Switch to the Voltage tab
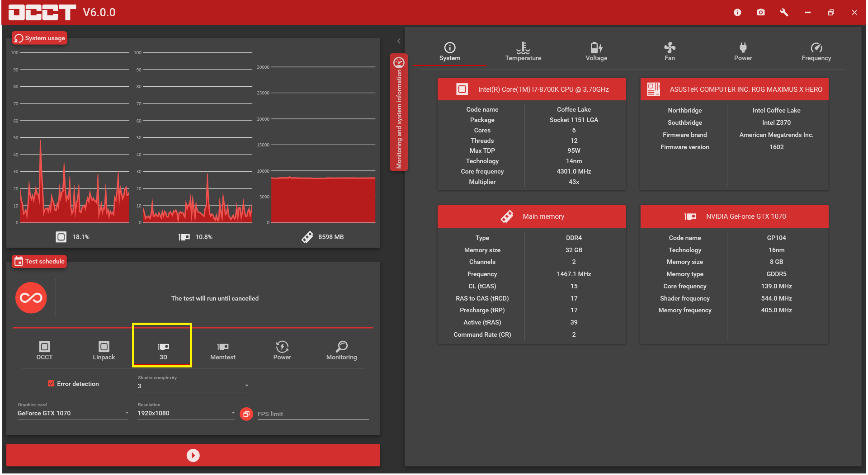Viewport: 868px width, 475px height. pos(596,52)
